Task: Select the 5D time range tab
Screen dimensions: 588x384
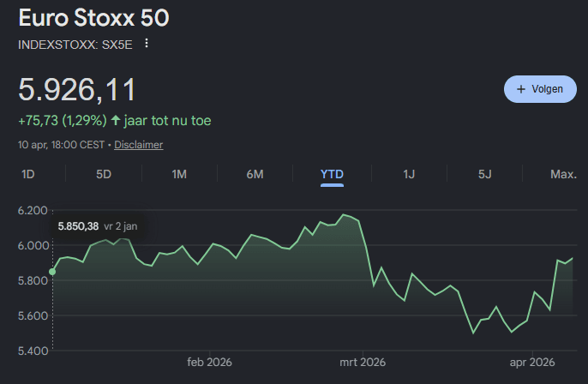Action: coord(104,174)
